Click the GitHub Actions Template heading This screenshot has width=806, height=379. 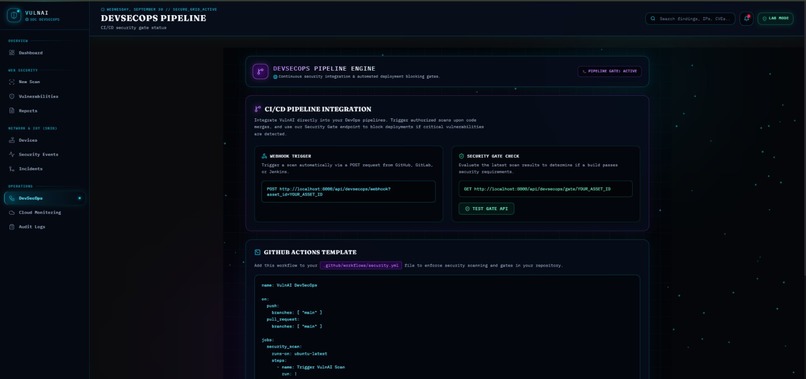[310, 252]
